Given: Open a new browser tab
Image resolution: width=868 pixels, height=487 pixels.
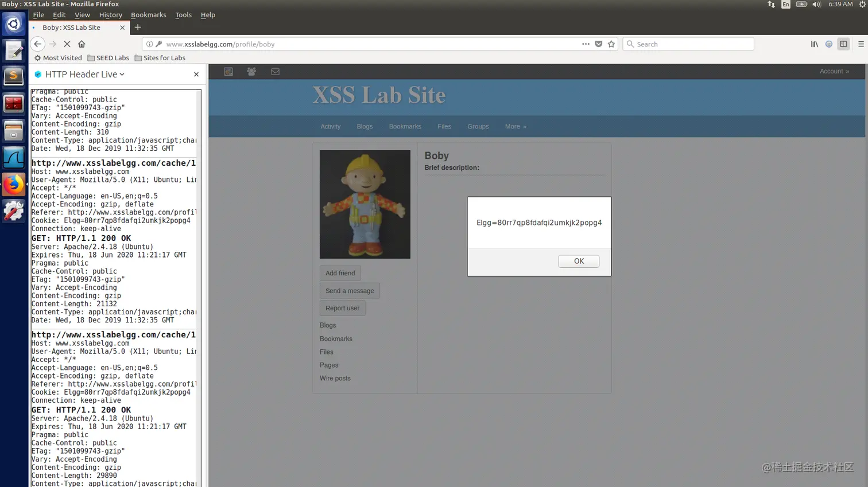Looking at the screenshot, I should tap(138, 28).
